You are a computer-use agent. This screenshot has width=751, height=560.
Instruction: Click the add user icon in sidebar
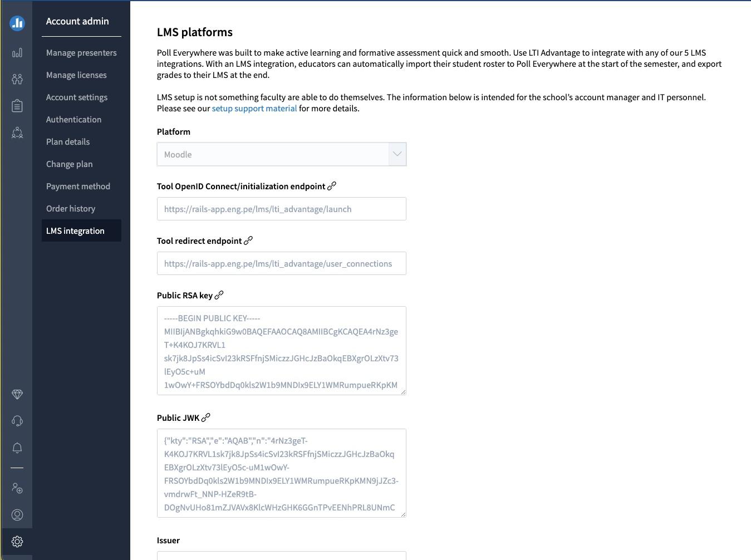17,488
